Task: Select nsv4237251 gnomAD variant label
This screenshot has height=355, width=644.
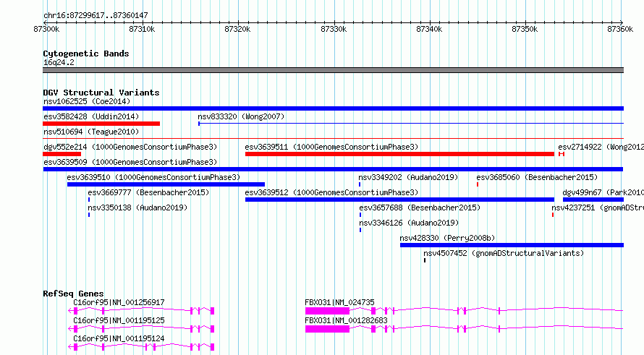Action: click(x=598, y=208)
